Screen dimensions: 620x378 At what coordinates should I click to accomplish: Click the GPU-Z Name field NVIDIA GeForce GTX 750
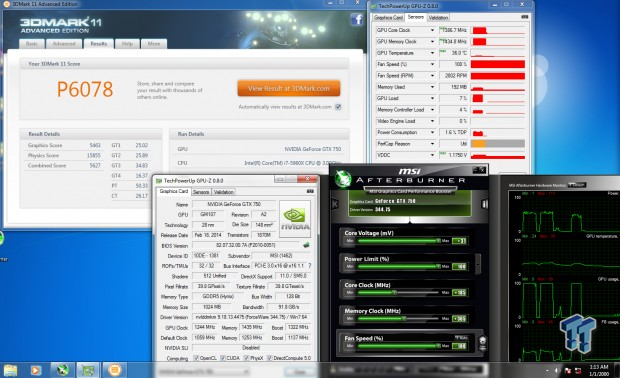point(234,204)
